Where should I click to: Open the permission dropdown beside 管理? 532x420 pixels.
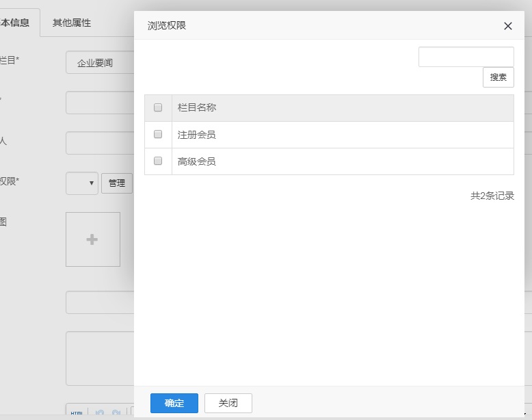click(x=82, y=183)
